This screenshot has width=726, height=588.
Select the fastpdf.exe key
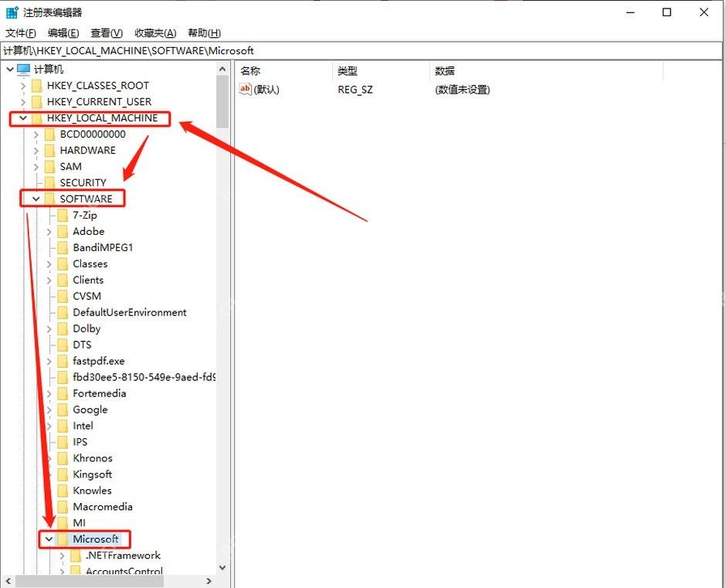[99, 361]
